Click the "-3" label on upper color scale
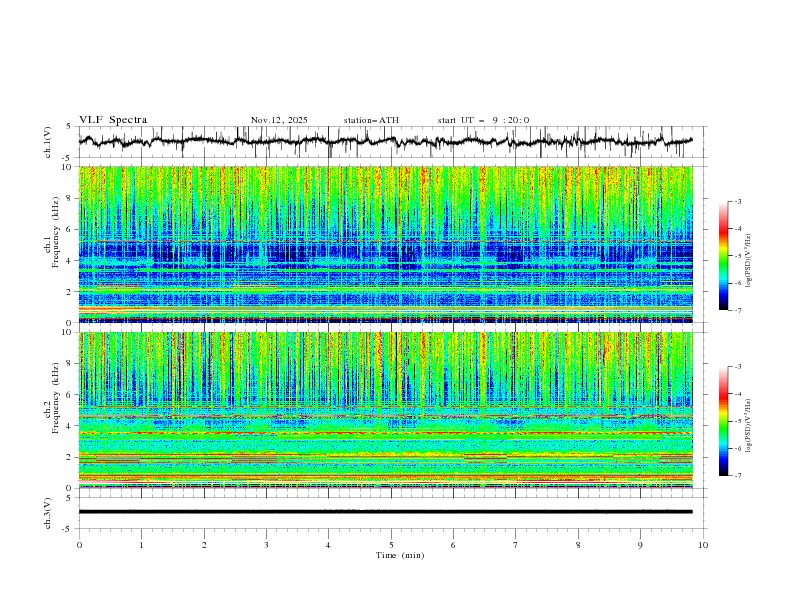This screenshot has height=612, width=792. (x=738, y=201)
